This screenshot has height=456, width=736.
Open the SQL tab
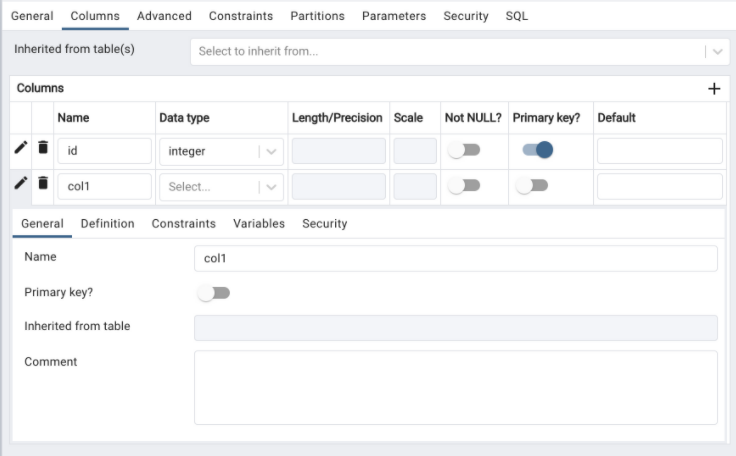coord(516,16)
